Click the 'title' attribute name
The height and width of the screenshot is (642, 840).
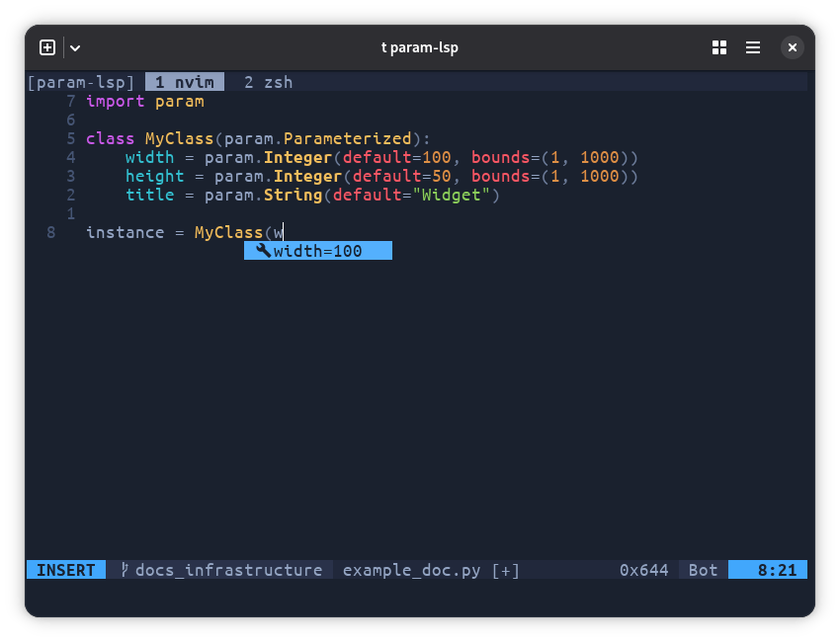point(149,195)
